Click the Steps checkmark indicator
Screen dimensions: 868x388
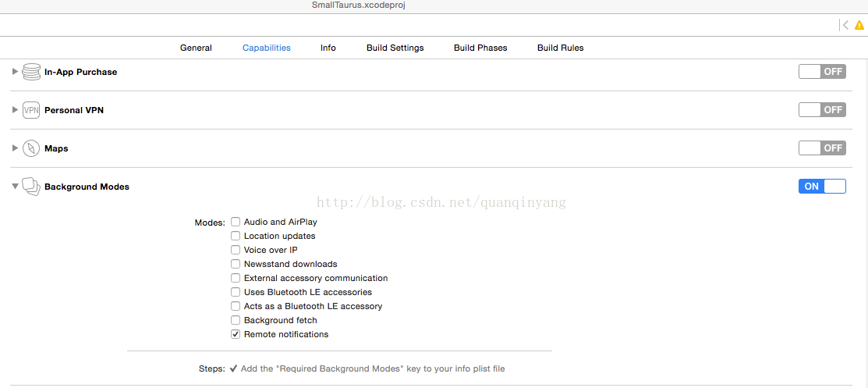234,368
